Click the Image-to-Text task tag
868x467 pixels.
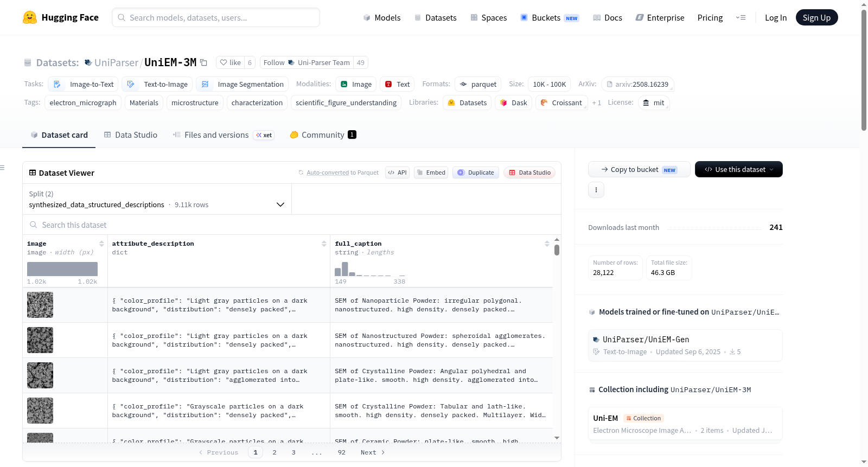click(x=83, y=84)
